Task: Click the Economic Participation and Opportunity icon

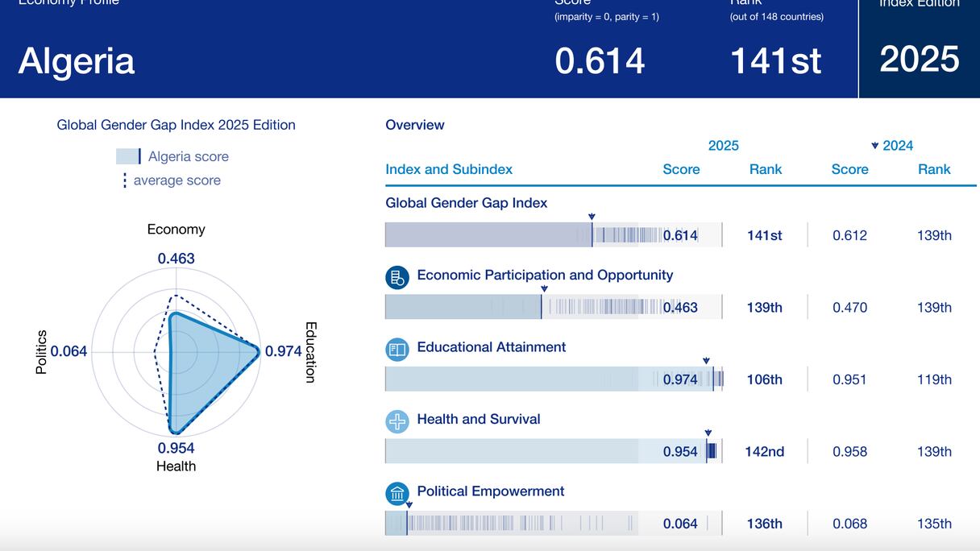Action: point(397,277)
